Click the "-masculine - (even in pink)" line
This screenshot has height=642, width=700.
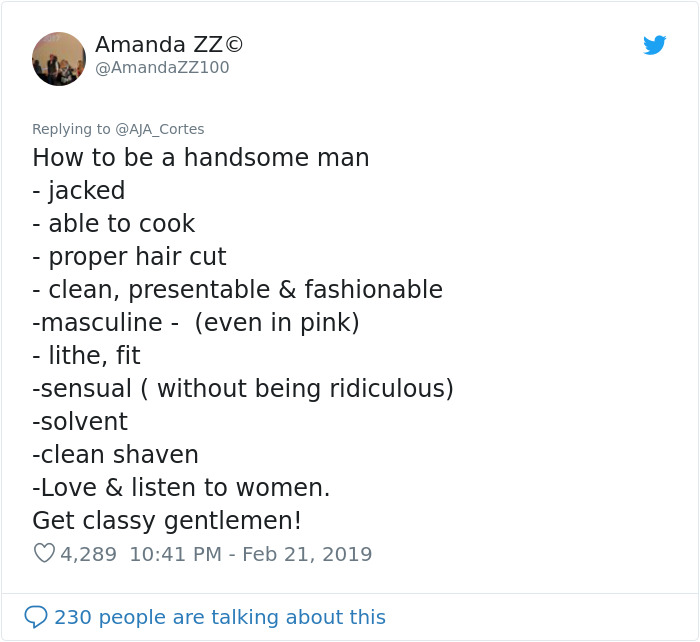tap(196, 323)
